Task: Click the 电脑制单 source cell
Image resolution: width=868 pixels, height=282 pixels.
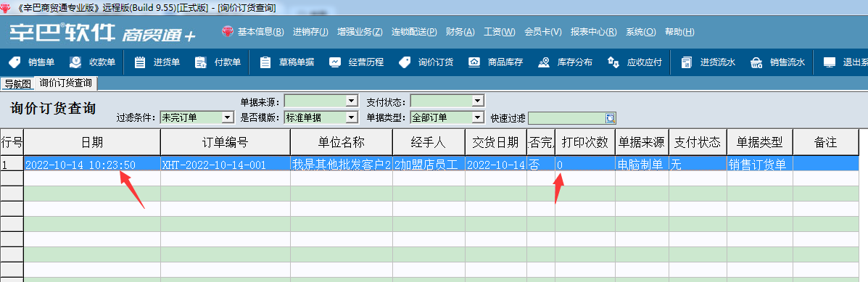Action: click(x=642, y=165)
